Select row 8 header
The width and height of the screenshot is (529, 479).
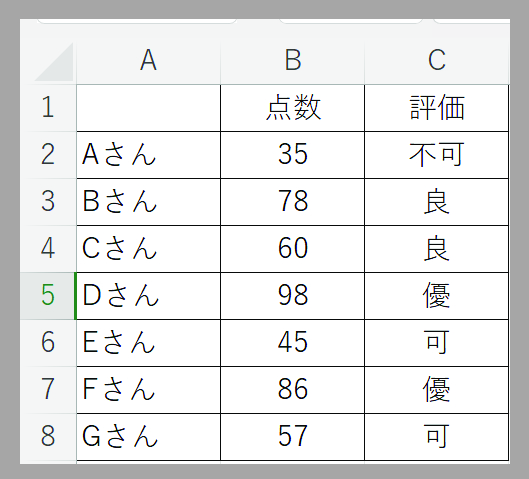tap(48, 437)
